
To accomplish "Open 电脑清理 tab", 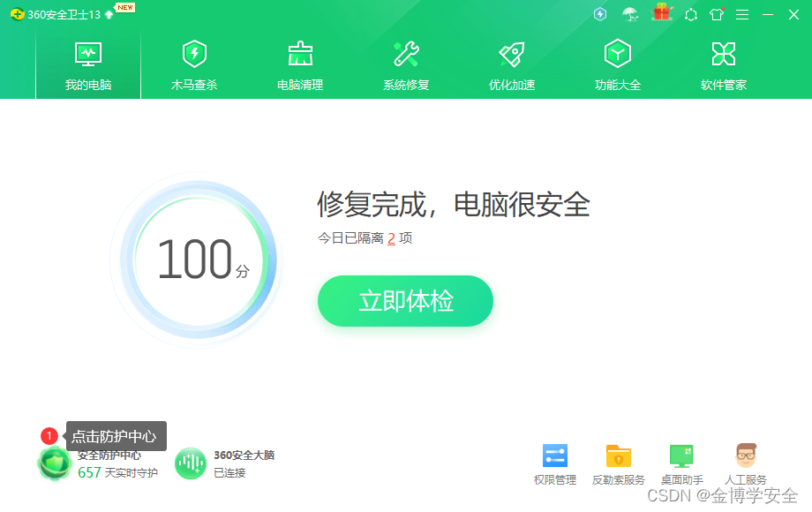I will click(x=300, y=65).
